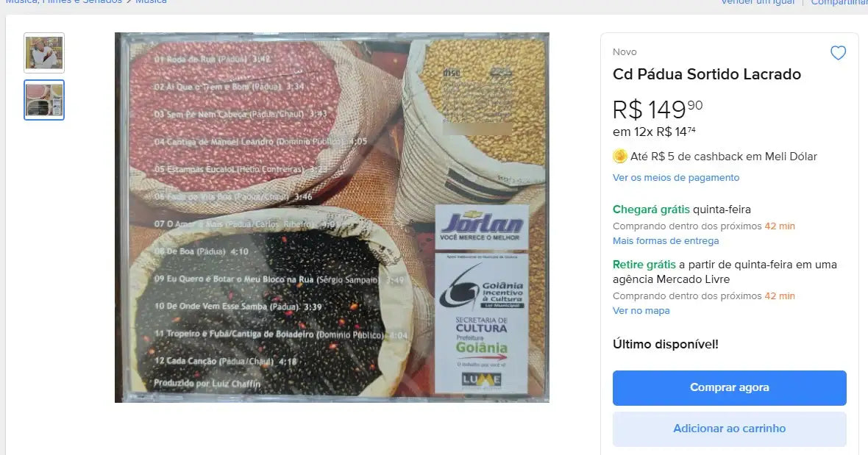Image resolution: width=868 pixels, height=455 pixels.
Task: Click the Jorlan logo on the cover image
Action: point(482,226)
